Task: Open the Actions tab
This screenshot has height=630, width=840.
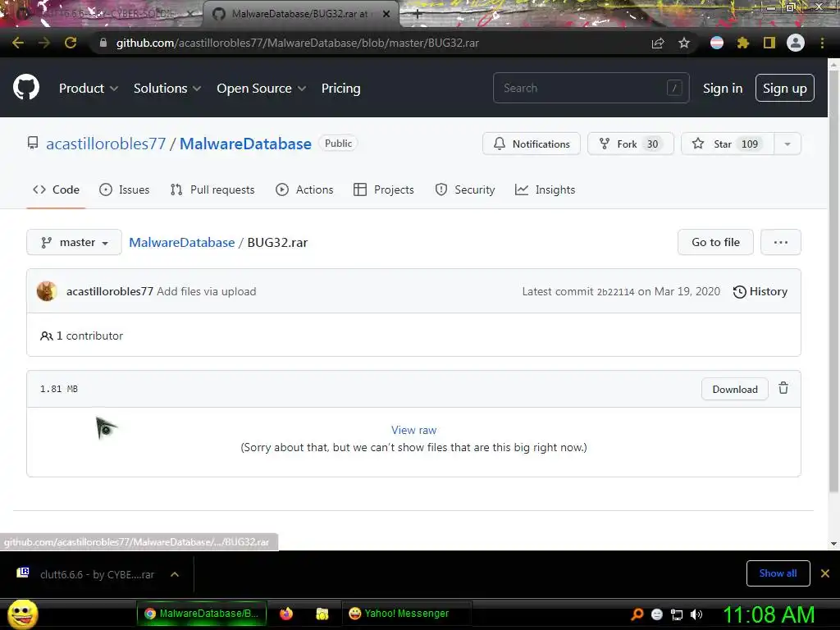Action: [x=304, y=189]
